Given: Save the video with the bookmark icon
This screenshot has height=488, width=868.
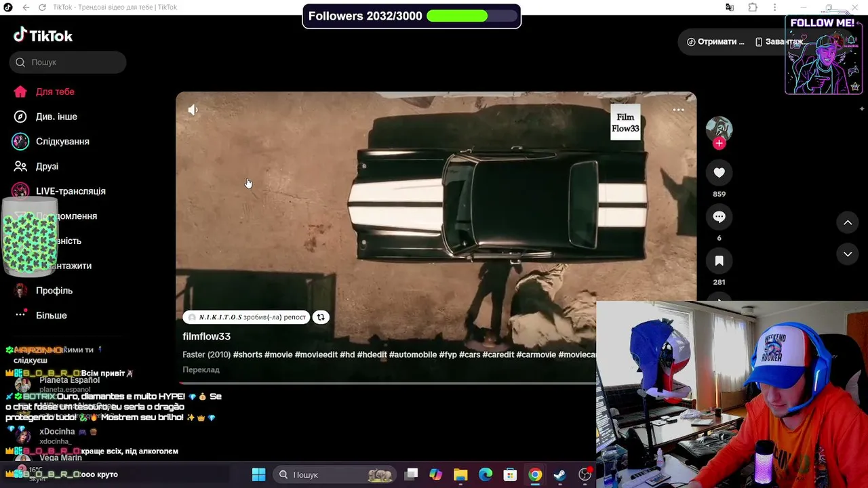Looking at the screenshot, I should coord(719,261).
